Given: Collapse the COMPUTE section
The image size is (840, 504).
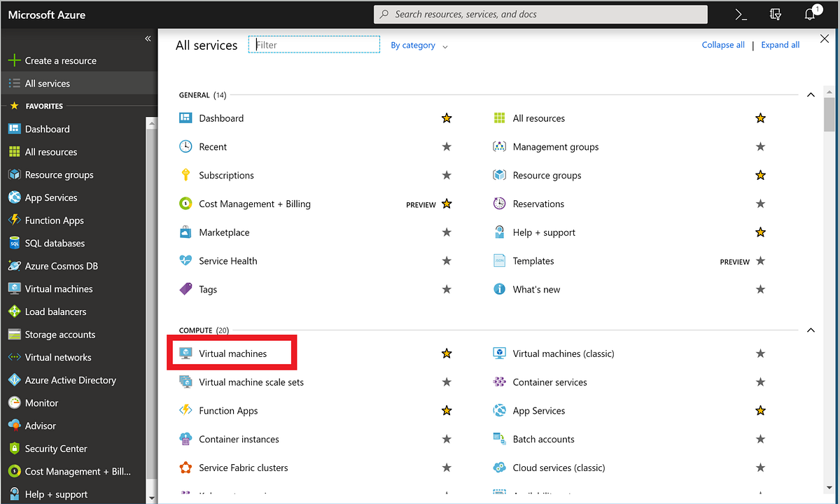Looking at the screenshot, I should [x=811, y=329].
